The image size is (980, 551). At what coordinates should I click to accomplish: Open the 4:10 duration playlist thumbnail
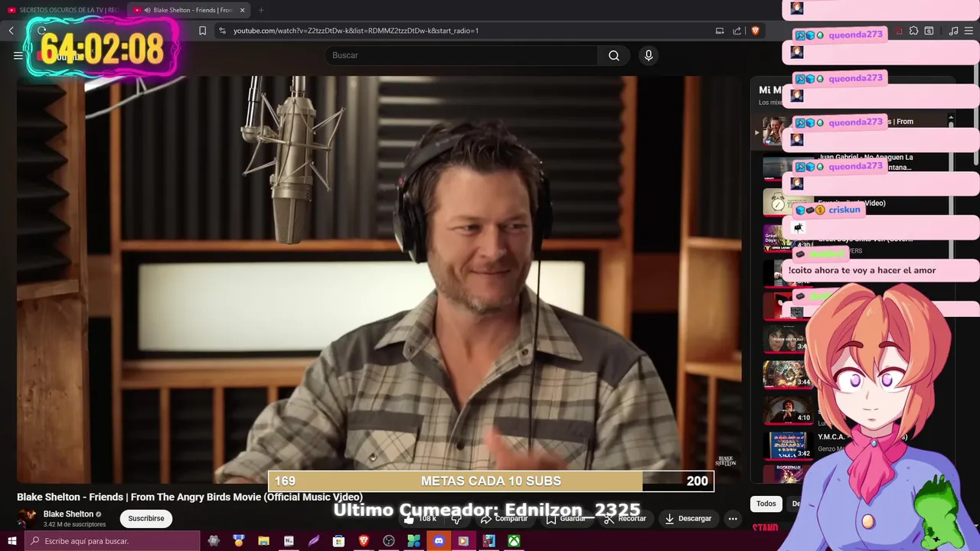tap(788, 409)
